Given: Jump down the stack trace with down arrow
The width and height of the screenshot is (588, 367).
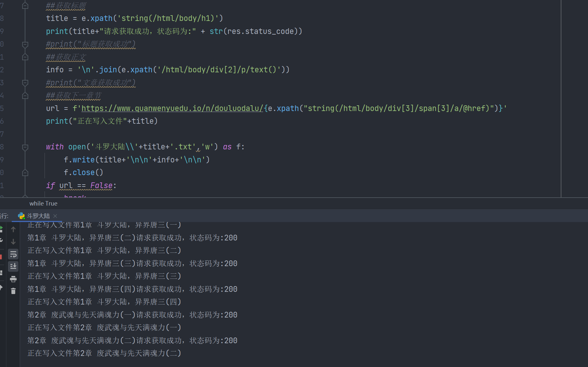Looking at the screenshot, I should click(13, 242).
